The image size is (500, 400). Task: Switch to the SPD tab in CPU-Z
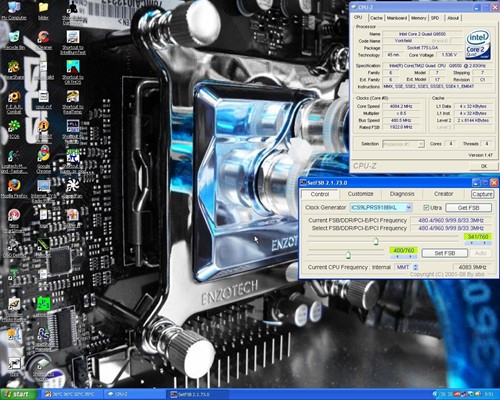(x=435, y=18)
